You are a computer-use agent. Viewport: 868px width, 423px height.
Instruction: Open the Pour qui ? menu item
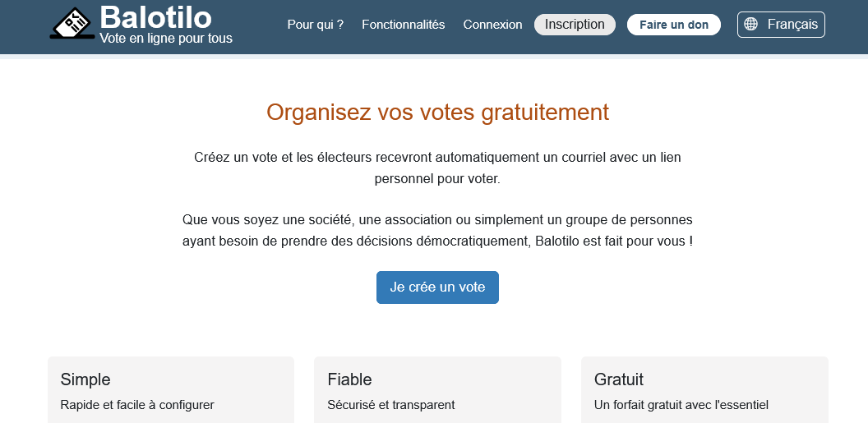[x=315, y=25]
